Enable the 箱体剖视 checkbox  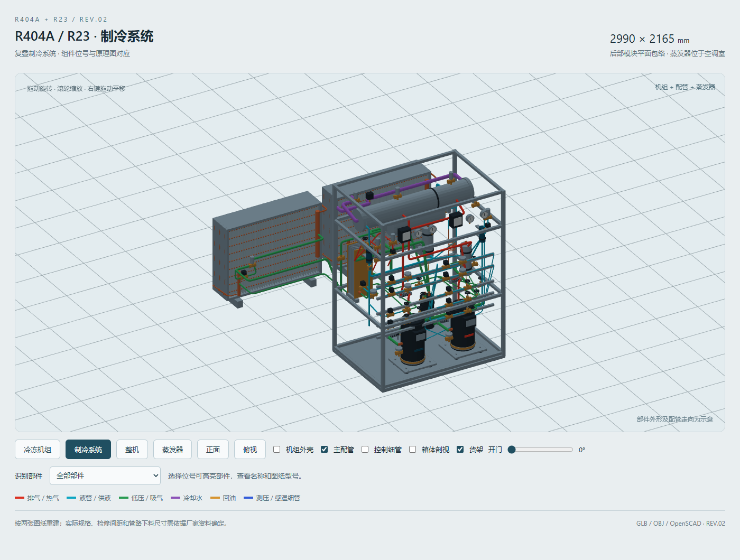point(412,450)
